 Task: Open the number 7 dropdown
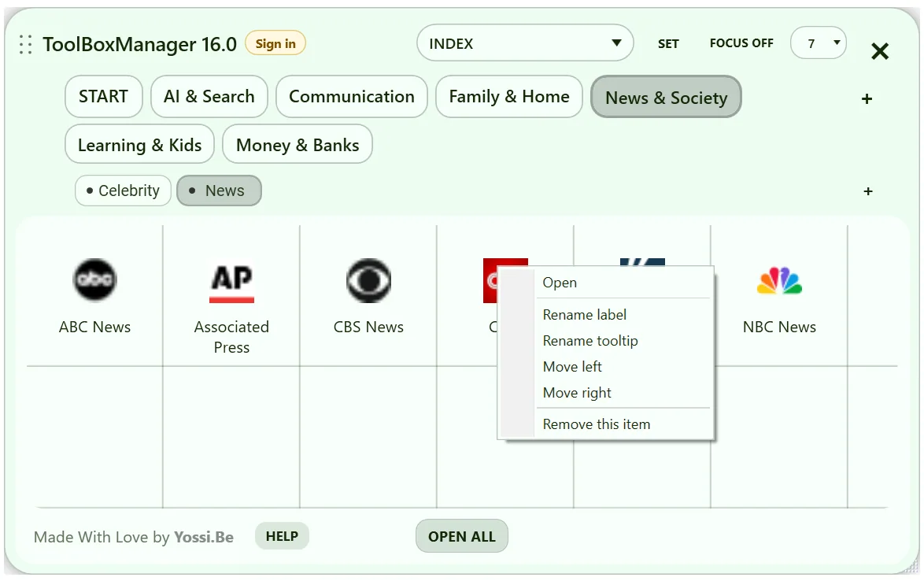[819, 43]
